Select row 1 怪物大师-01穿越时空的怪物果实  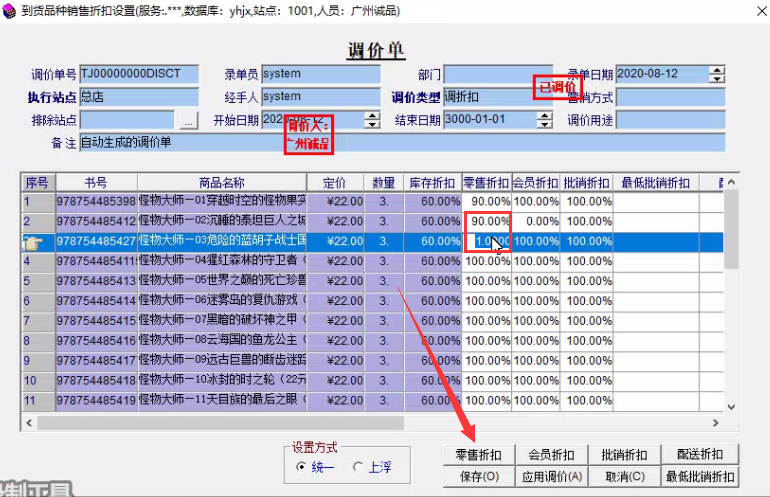[x=372, y=201]
